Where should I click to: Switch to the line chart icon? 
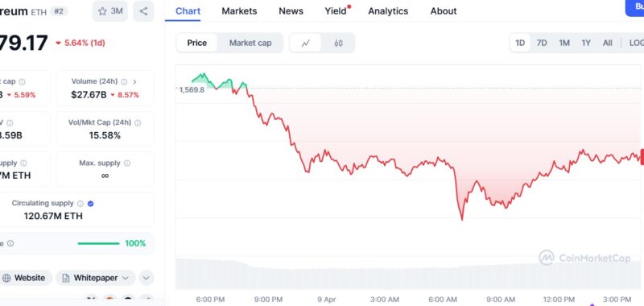306,43
